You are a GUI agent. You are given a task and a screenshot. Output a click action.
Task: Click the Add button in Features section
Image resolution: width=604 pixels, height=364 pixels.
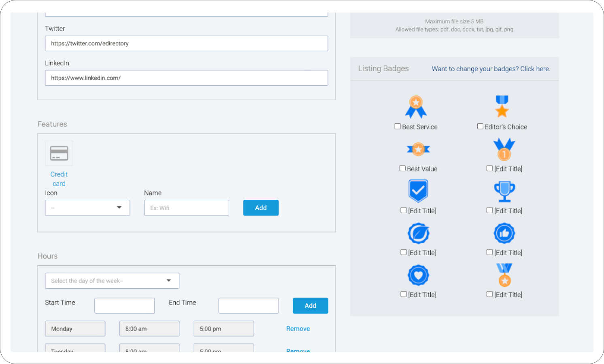point(261,208)
